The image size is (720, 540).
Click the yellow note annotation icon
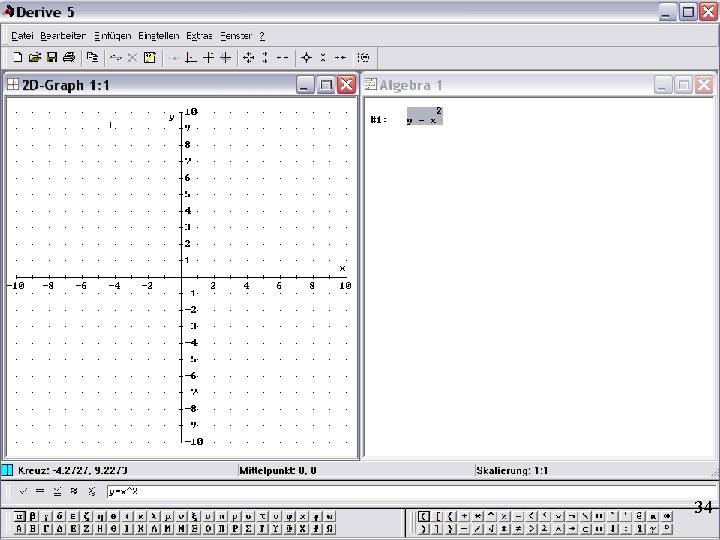tap(150, 57)
